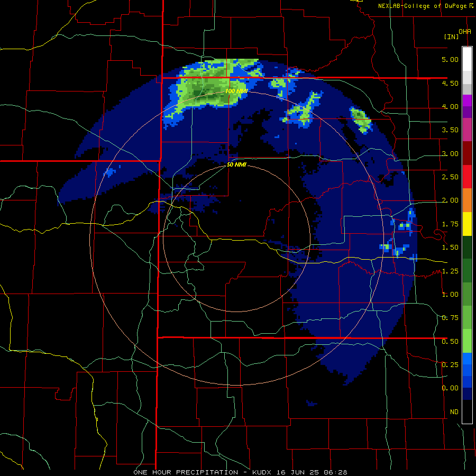This screenshot has width=476, height=476.
Task: Select the pink legend color segment
Action: coord(467,130)
